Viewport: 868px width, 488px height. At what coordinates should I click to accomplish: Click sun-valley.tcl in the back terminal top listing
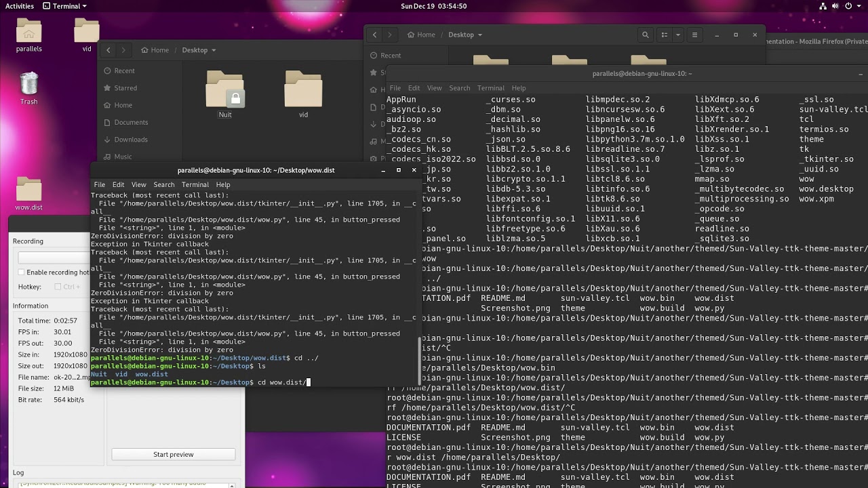coord(833,109)
